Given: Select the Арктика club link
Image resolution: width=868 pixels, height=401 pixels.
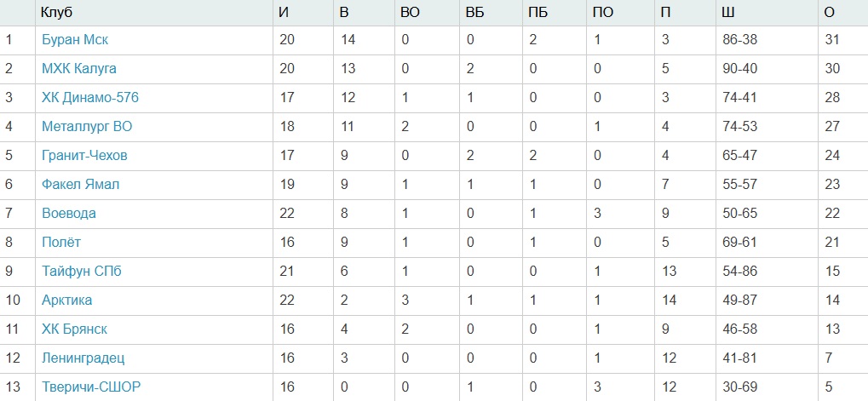Looking at the screenshot, I should click(66, 301).
